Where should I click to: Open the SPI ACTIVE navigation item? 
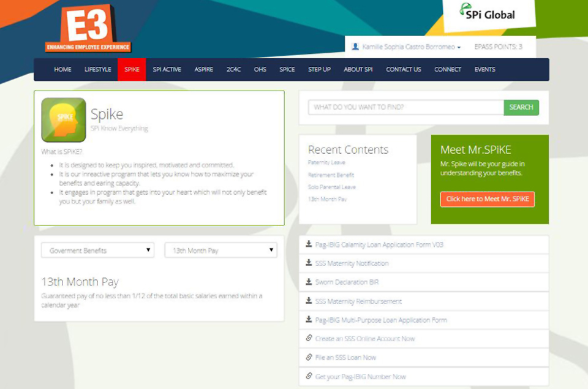tap(167, 70)
